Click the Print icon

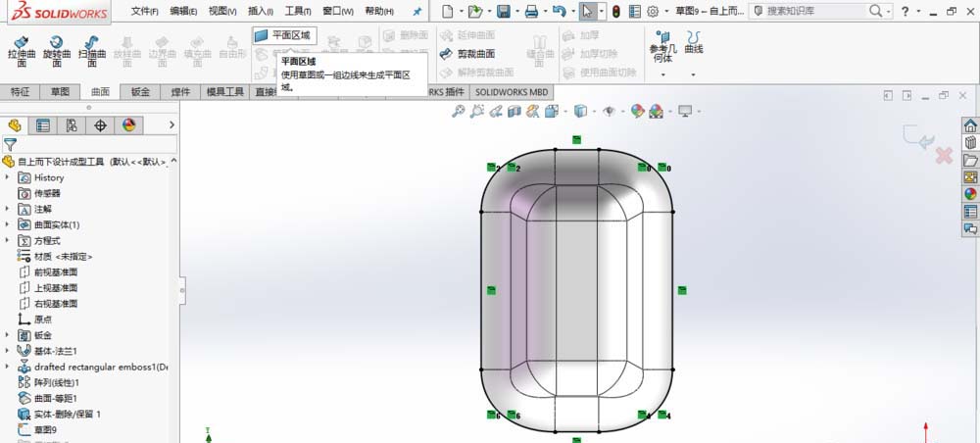coord(531,11)
